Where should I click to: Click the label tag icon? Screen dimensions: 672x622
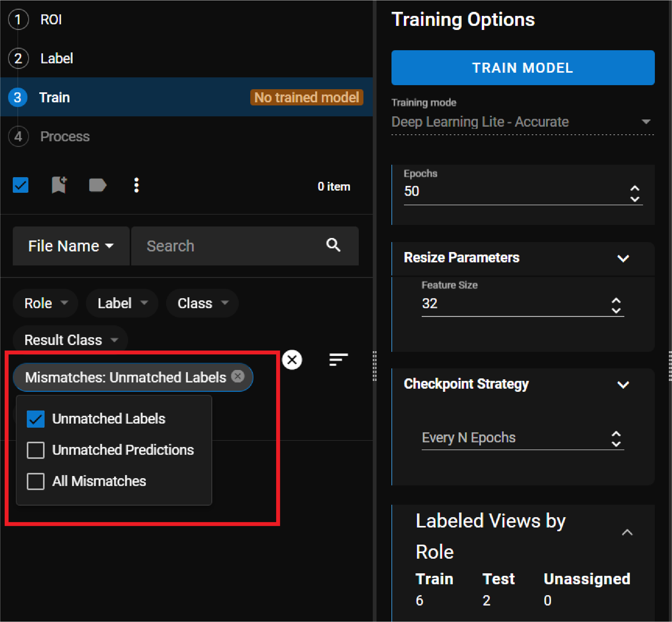(x=98, y=185)
